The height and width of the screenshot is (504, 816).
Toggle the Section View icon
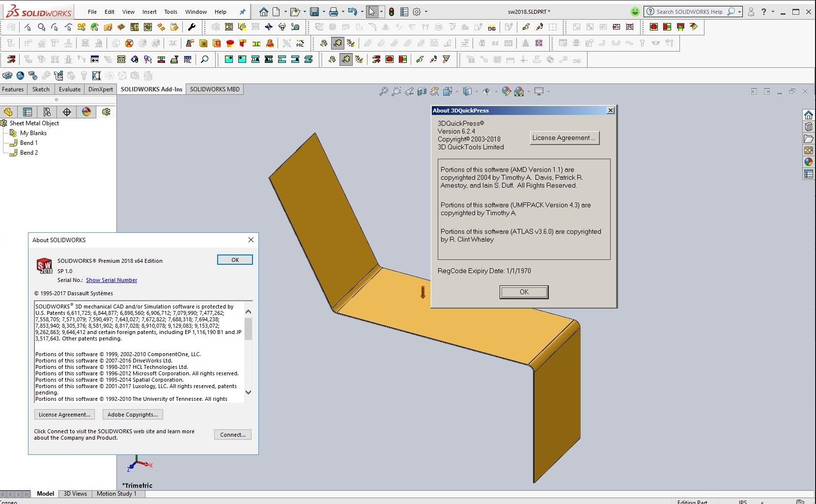(x=422, y=91)
